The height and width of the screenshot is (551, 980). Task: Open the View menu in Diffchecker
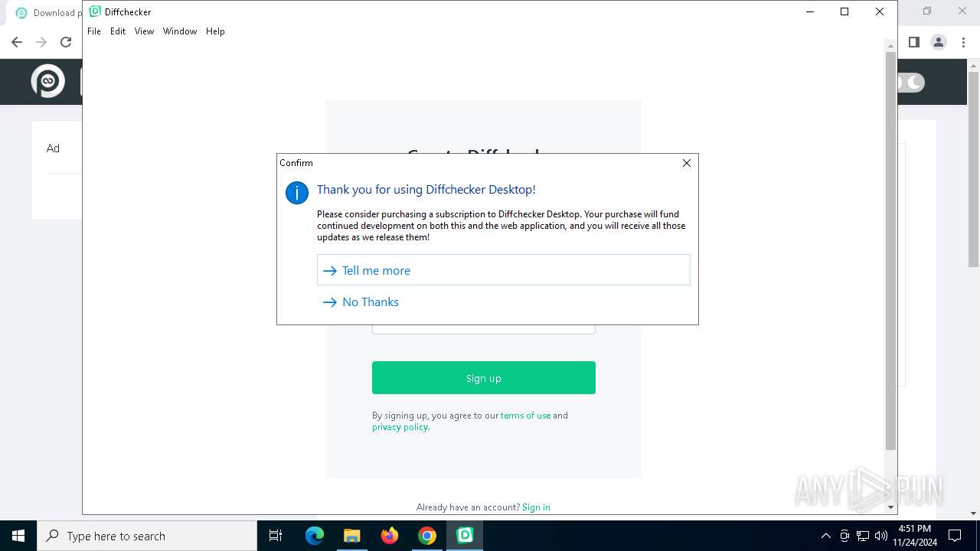(x=144, y=31)
